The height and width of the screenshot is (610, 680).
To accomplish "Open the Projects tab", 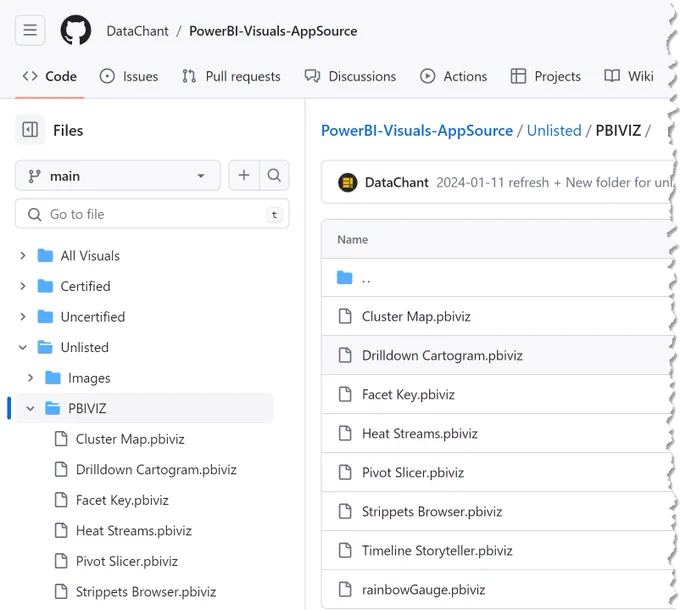I will click(545, 76).
